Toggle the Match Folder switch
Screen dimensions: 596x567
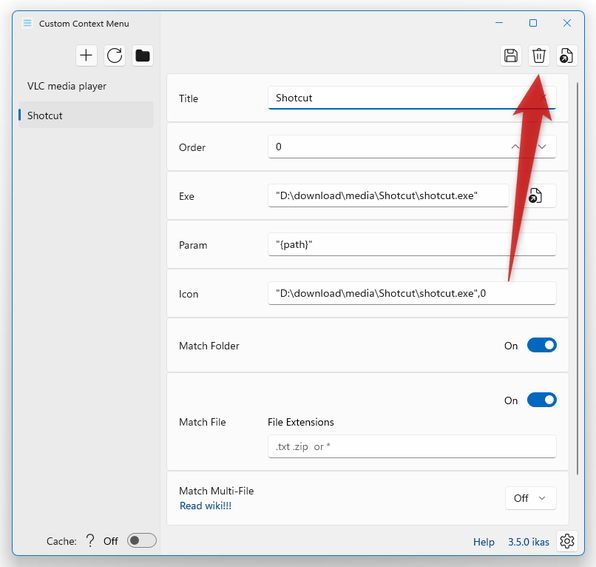point(542,345)
